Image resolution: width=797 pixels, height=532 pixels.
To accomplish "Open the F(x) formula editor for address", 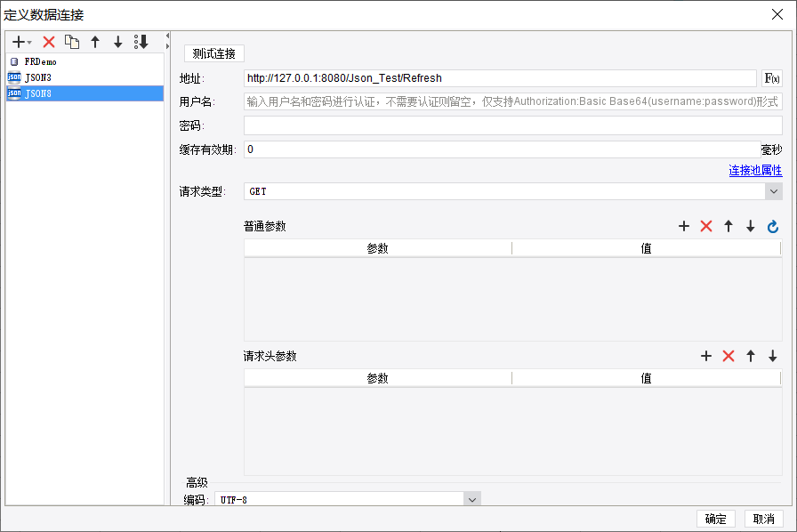I will (771, 78).
